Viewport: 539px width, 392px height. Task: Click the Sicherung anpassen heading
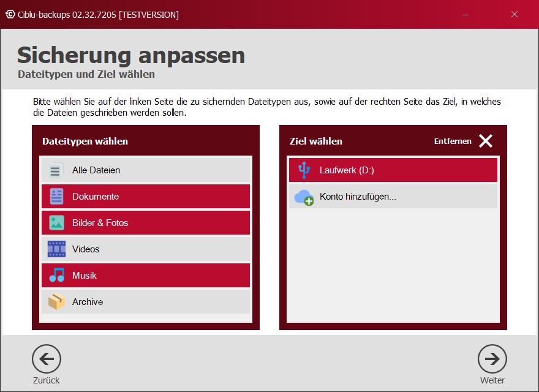pyautogui.click(x=131, y=55)
